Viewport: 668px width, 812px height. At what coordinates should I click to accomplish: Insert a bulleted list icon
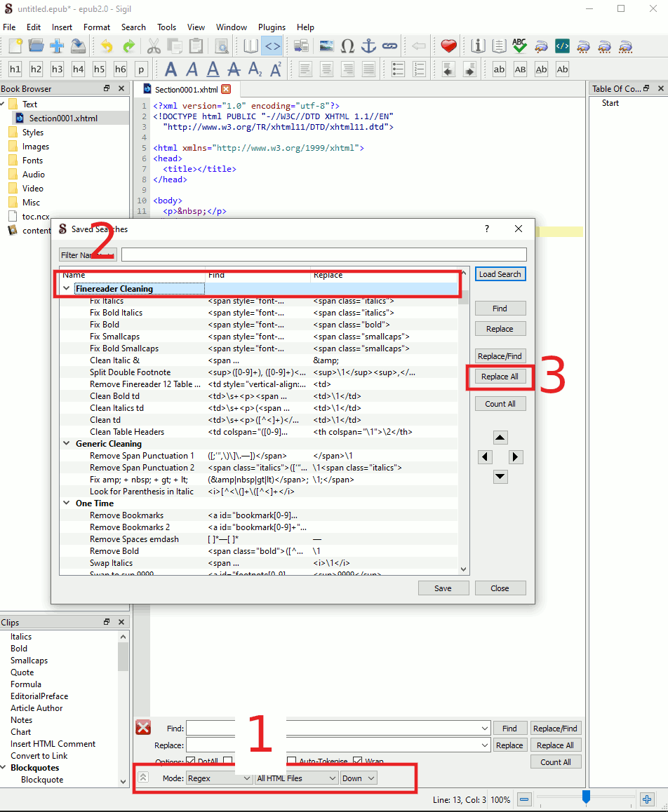pos(398,69)
